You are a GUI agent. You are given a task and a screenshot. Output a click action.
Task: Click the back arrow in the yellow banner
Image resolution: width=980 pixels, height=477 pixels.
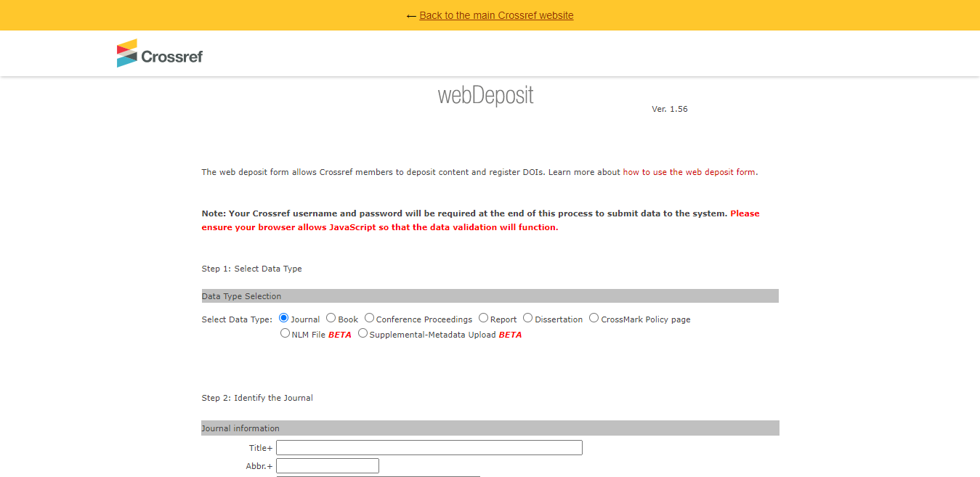click(411, 15)
